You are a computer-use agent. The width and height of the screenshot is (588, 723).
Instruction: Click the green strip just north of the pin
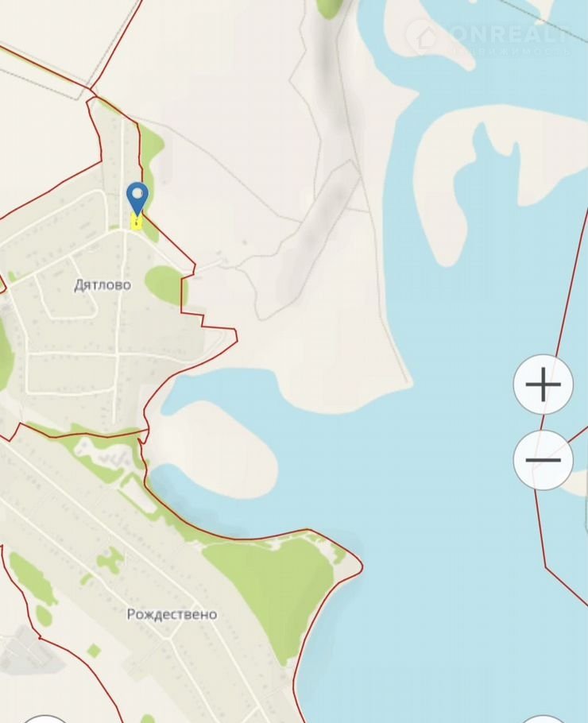pyautogui.click(x=151, y=153)
